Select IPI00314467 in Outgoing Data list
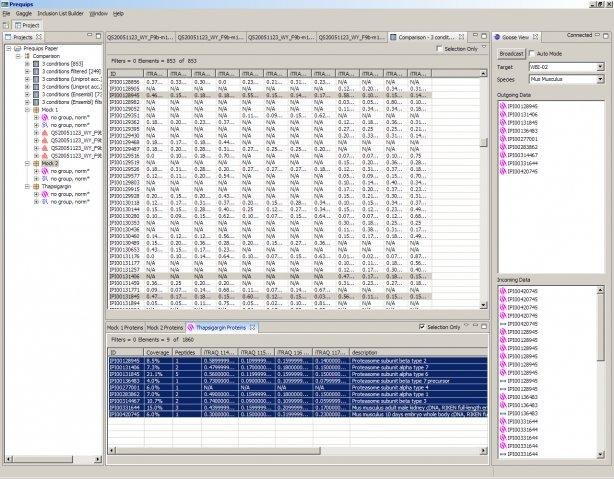This screenshot has height=479, width=614. coord(522,155)
